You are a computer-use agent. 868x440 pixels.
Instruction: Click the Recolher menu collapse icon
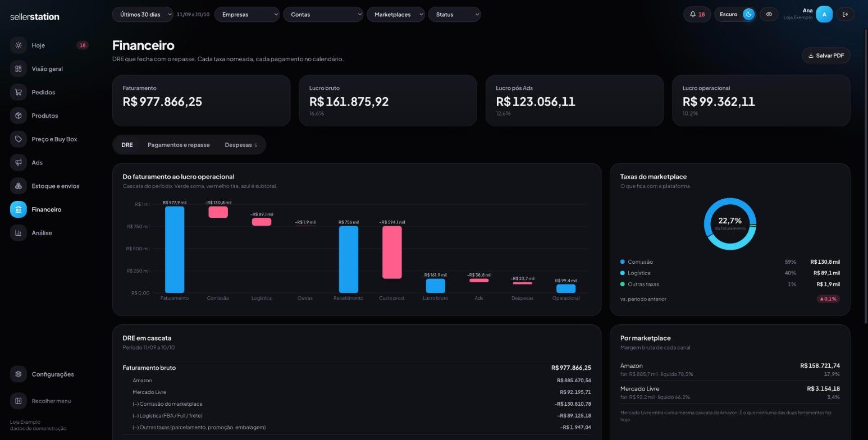click(19, 401)
